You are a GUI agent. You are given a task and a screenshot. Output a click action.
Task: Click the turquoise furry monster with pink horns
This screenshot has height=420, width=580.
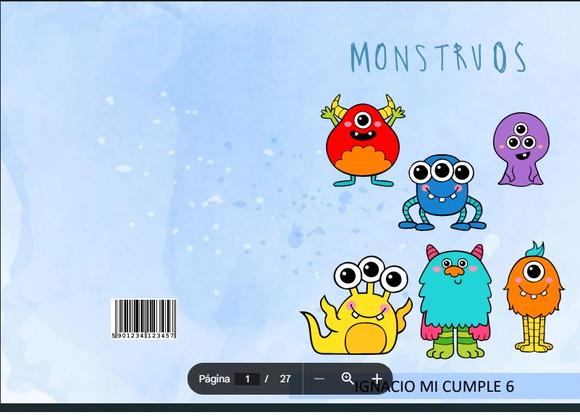[455, 301]
